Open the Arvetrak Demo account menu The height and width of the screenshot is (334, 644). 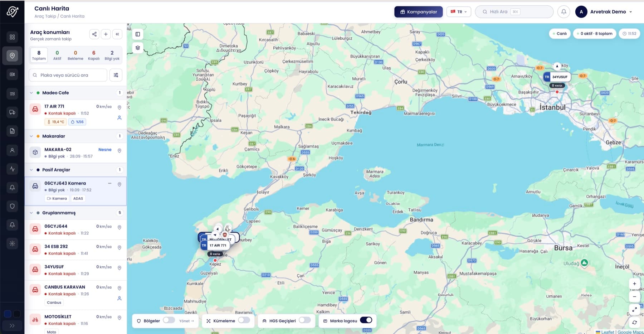pyautogui.click(x=604, y=11)
